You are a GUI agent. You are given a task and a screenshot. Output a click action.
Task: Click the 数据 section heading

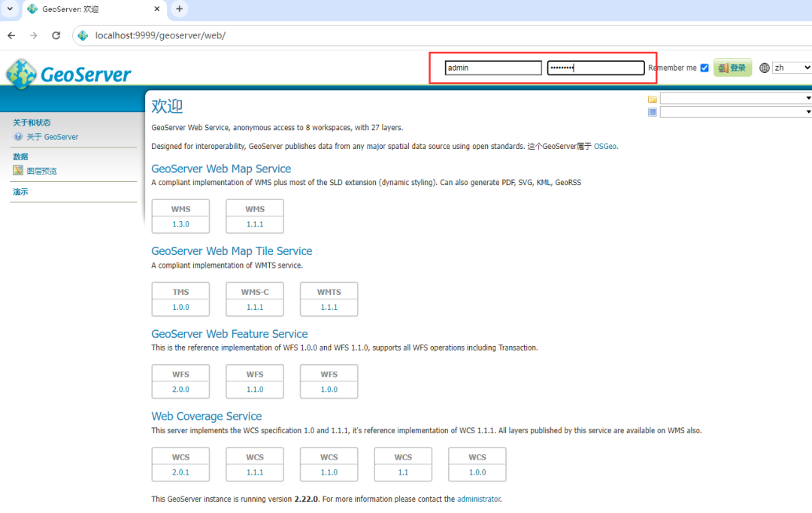[20, 156]
